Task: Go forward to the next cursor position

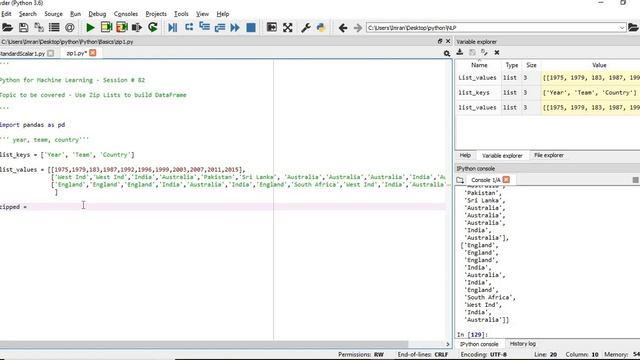Action: point(358,28)
